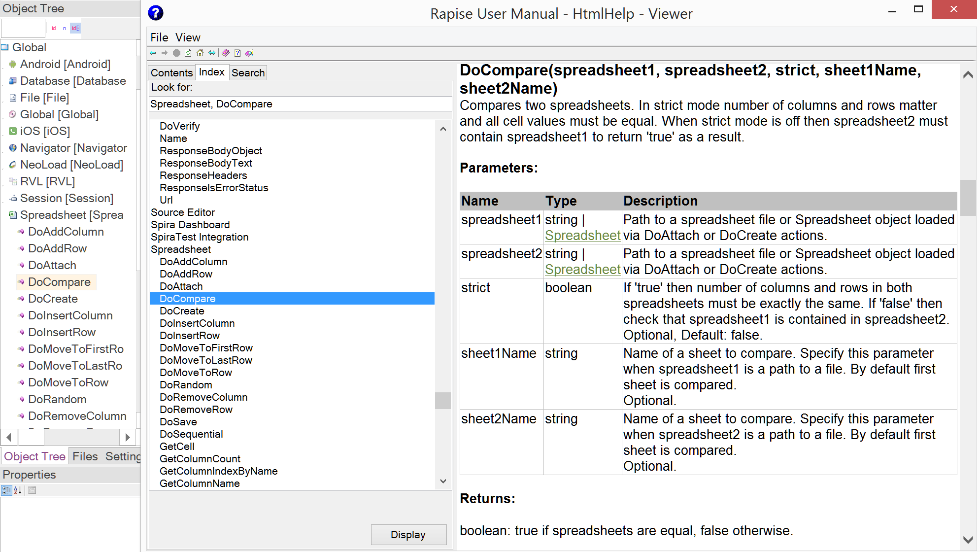The width and height of the screenshot is (980, 552).
Task: Toggle the pink 'id' filter button
Action: coord(54,28)
